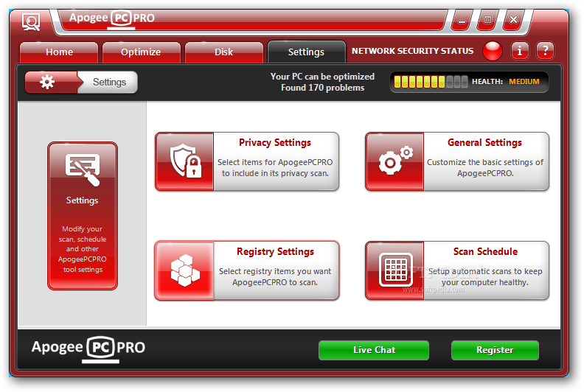Image resolution: width=584 pixels, height=392 pixels.
Task: Click the General Settings gears icon
Action: [395, 161]
